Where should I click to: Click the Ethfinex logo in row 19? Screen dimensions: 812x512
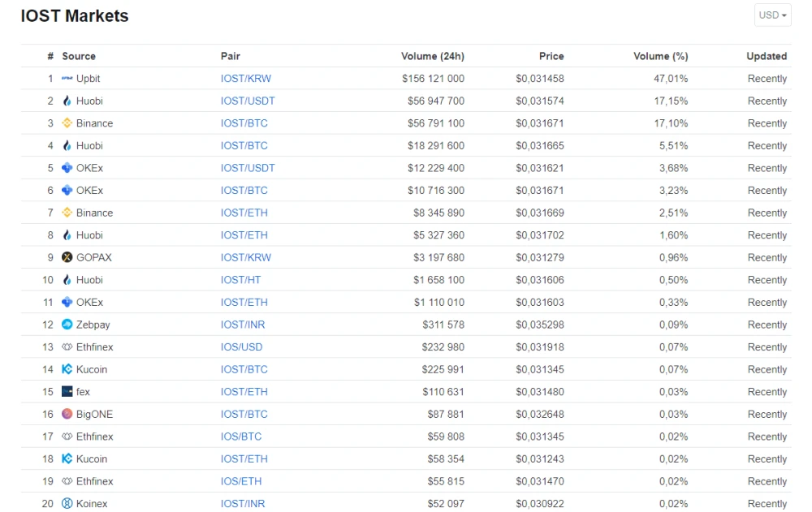pos(67,481)
